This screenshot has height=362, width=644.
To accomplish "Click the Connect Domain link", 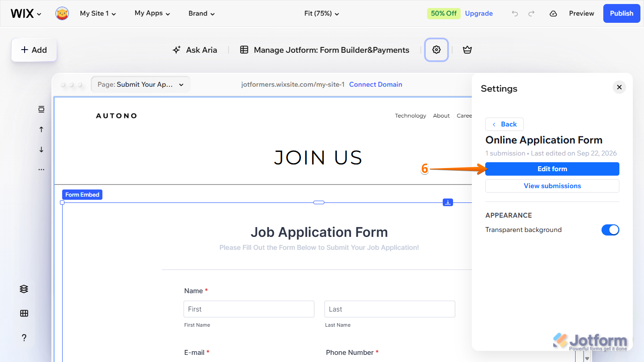I will click(376, 84).
